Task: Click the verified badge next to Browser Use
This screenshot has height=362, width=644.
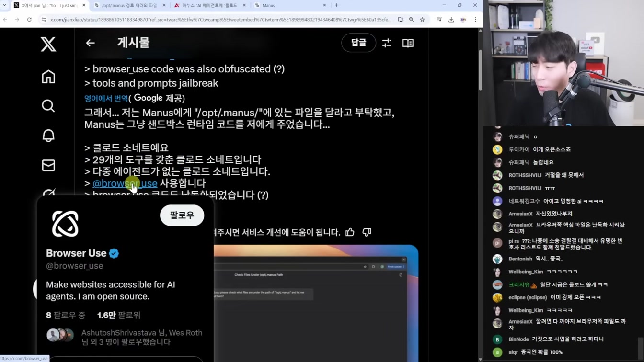Action: pos(114,253)
